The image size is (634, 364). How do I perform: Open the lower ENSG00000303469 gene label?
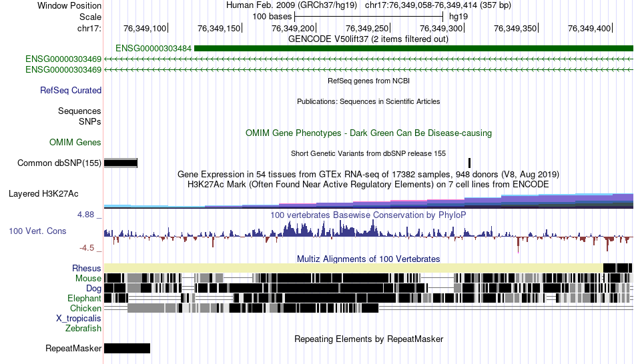pos(63,69)
